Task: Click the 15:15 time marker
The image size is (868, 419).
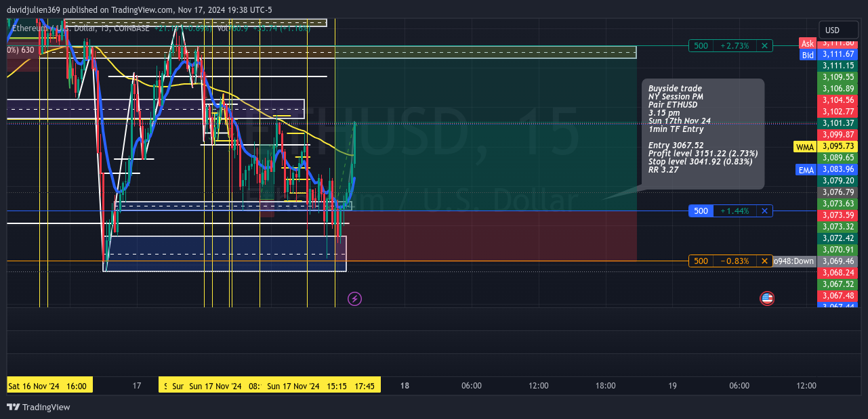Action: click(337, 385)
